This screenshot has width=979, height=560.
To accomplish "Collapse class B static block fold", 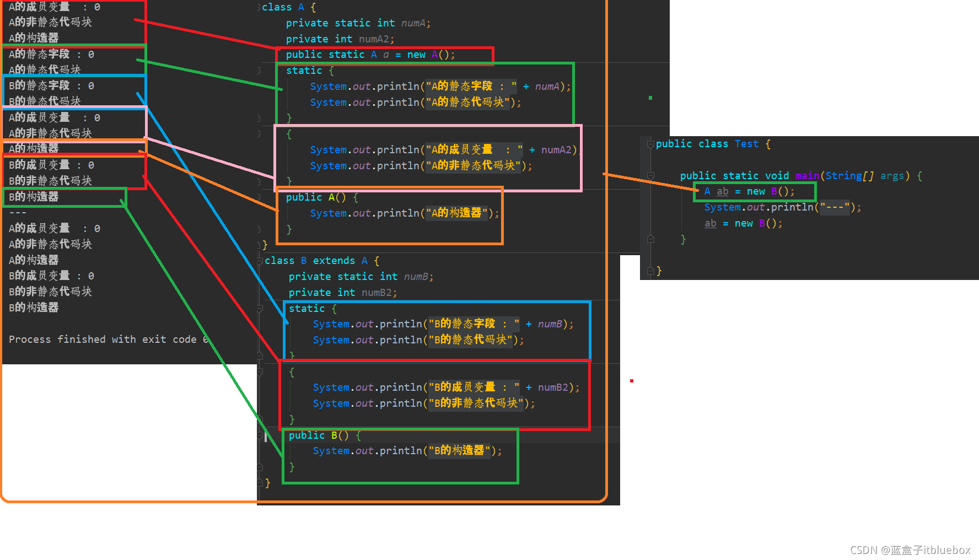I will click(x=260, y=309).
